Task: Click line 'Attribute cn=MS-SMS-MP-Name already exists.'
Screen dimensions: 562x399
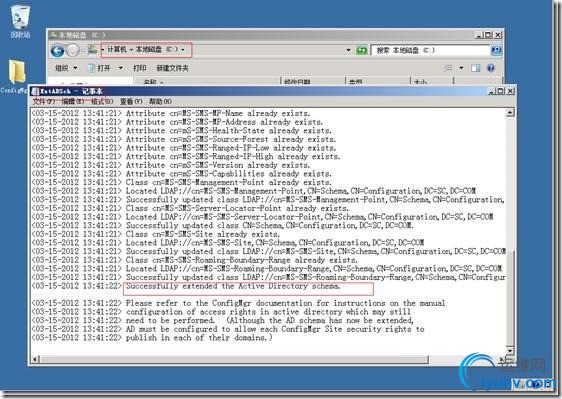Action: (x=218, y=113)
